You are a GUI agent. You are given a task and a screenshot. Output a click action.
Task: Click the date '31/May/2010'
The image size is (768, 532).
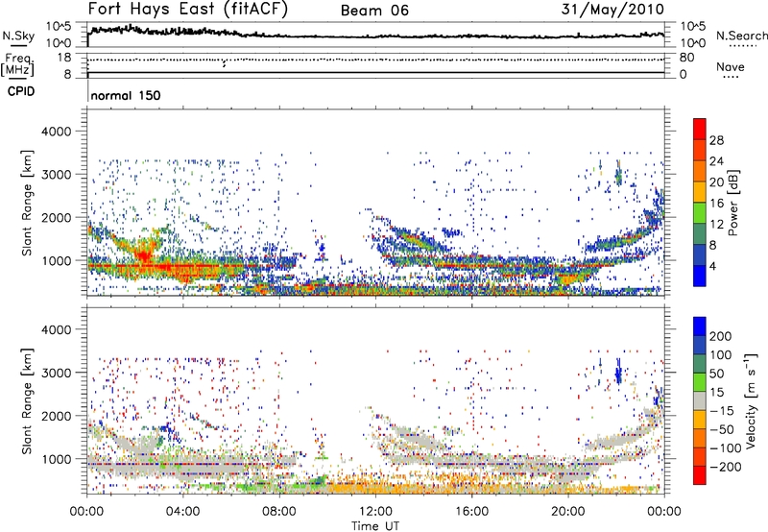pos(612,9)
